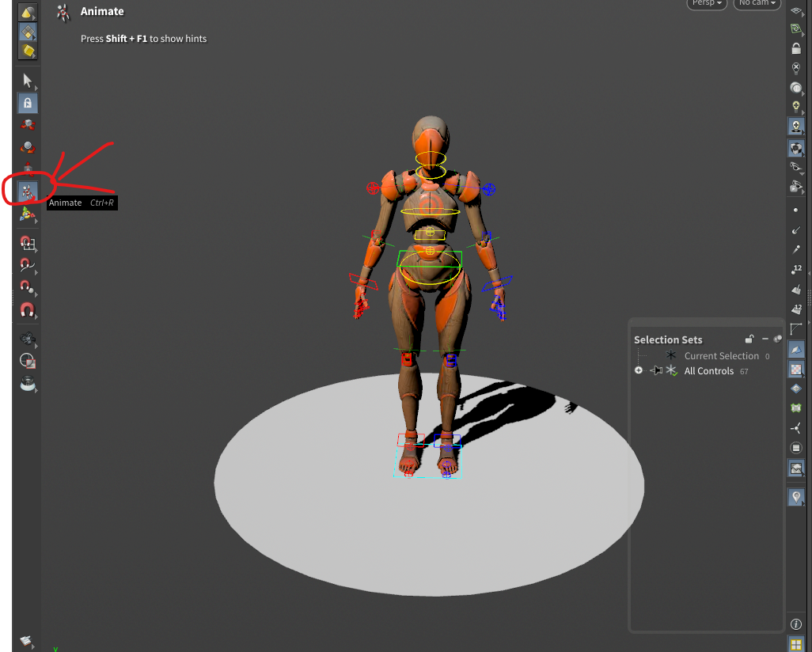
Task: Click the headlight bulb display option
Action: point(796,106)
